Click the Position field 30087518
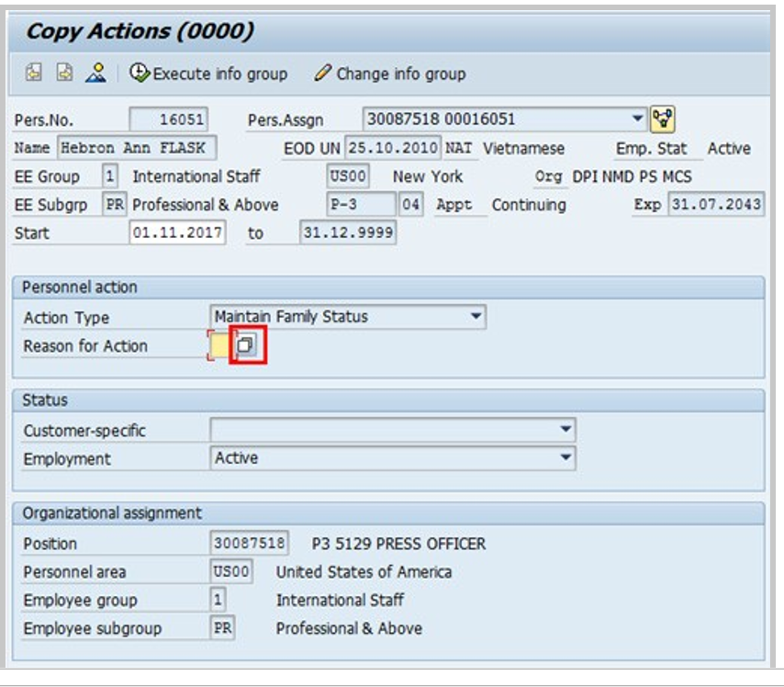784x687 pixels. click(x=249, y=543)
